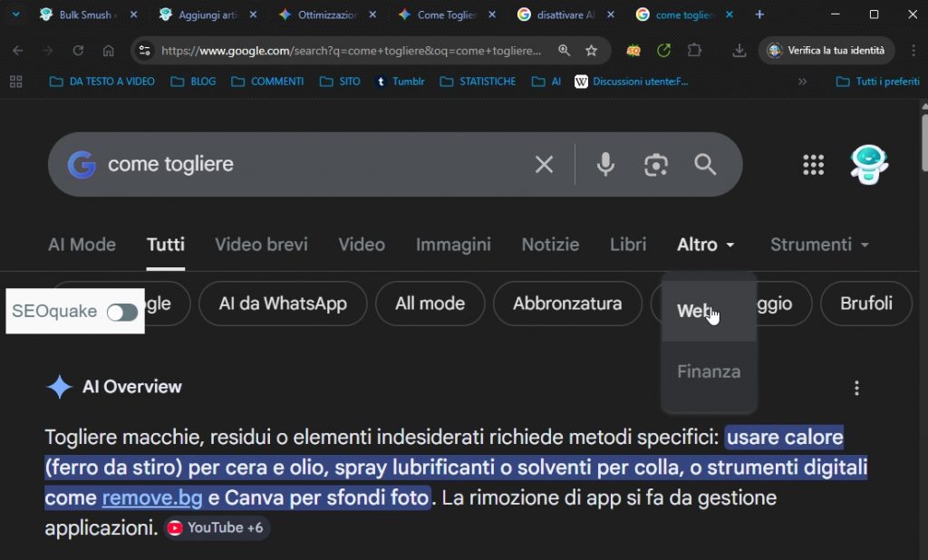Open the DA TESTO A VIDEO bookmark folder
928x560 pixels.
point(101,82)
